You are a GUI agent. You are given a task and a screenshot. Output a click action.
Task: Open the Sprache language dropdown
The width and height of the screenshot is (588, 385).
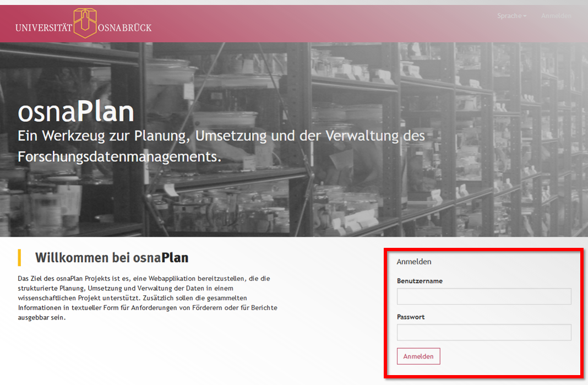[x=511, y=16]
